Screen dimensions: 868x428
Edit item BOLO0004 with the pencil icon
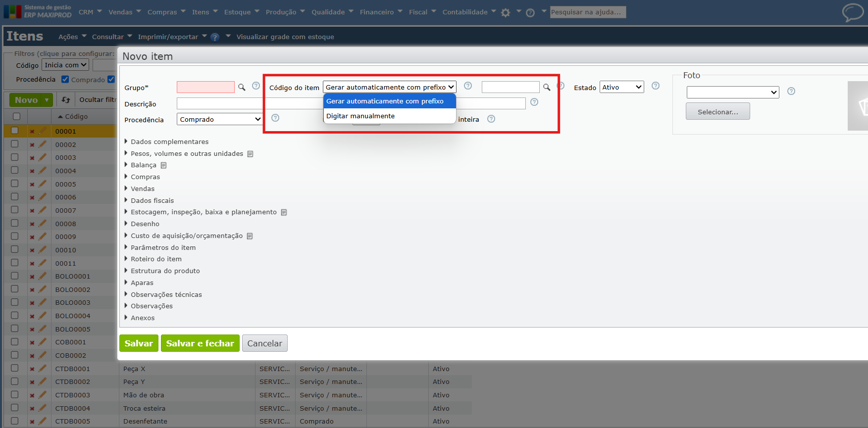(43, 315)
